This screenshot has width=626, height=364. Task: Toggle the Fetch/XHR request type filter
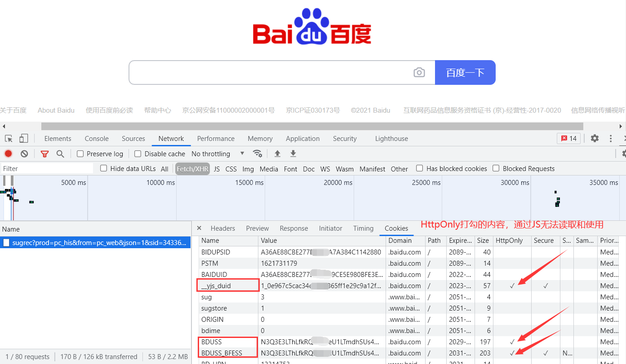192,169
